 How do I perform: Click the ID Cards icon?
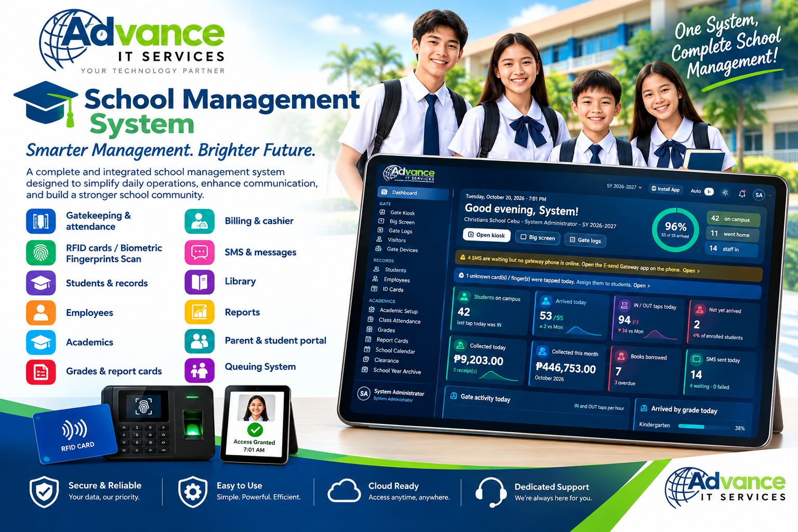click(374, 288)
